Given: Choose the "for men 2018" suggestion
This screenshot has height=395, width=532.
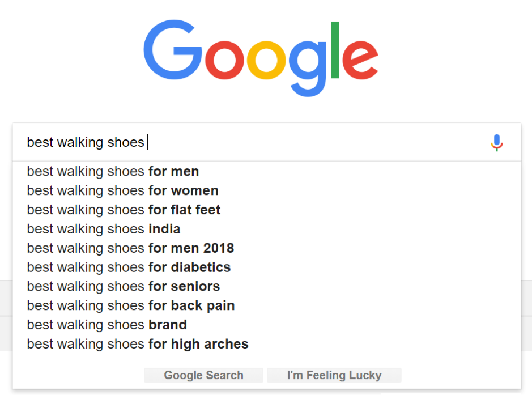Looking at the screenshot, I should (x=130, y=248).
